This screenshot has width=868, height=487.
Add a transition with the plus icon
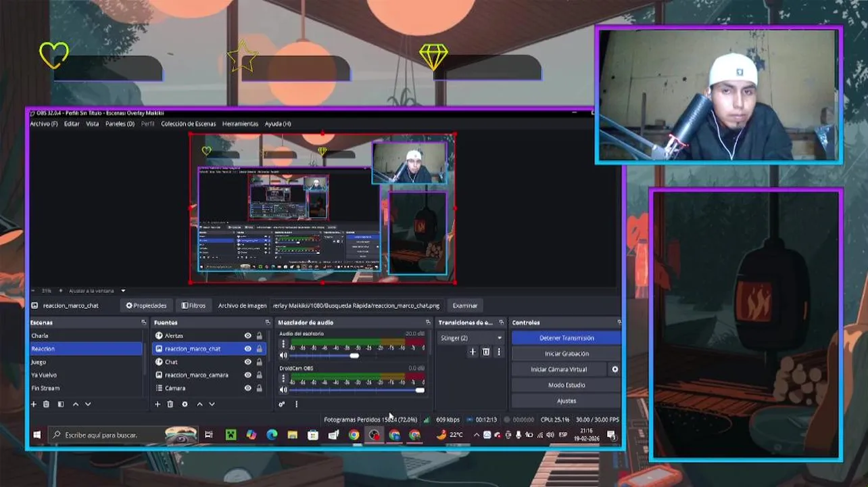click(473, 352)
